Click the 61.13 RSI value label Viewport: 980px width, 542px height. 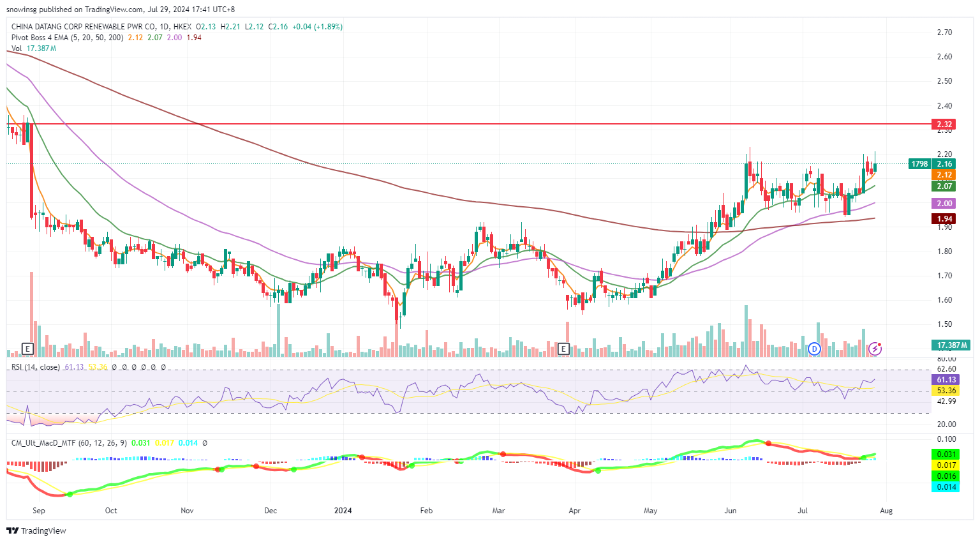(x=947, y=380)
